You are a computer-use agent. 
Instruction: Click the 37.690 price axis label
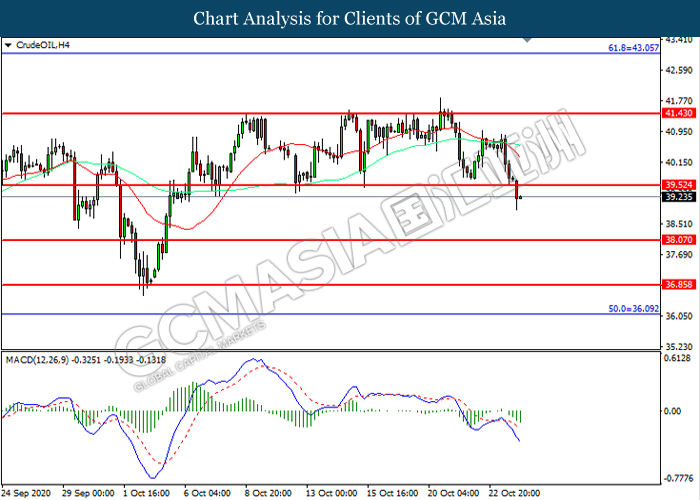pos(679,254)
